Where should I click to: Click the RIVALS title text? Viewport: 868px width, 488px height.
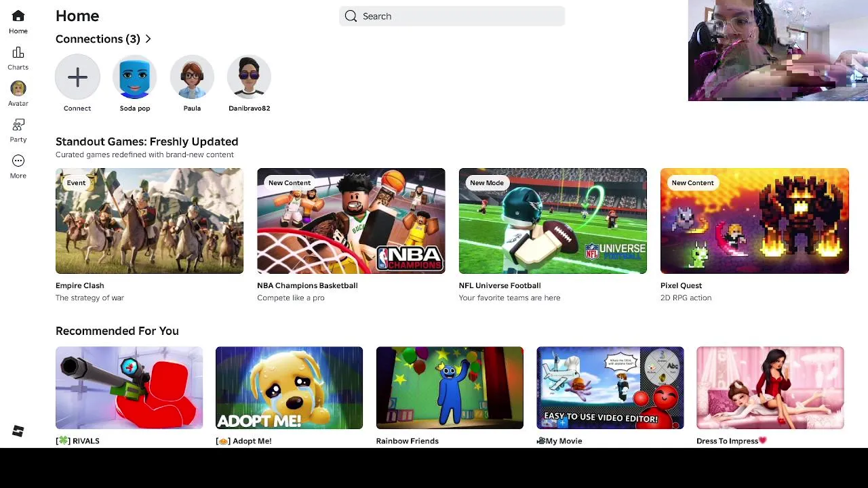[x=77, y=441]
